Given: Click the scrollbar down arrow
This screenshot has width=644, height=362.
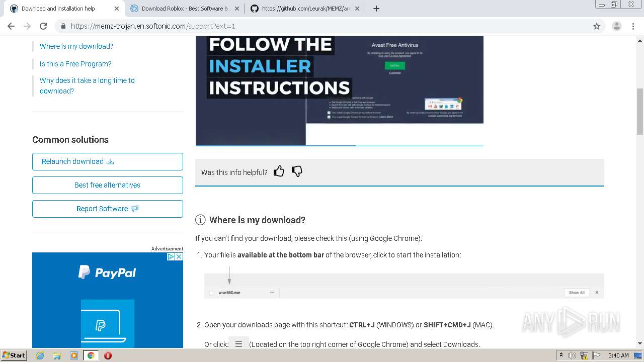Looking at the screenshot, I should 640,344.
